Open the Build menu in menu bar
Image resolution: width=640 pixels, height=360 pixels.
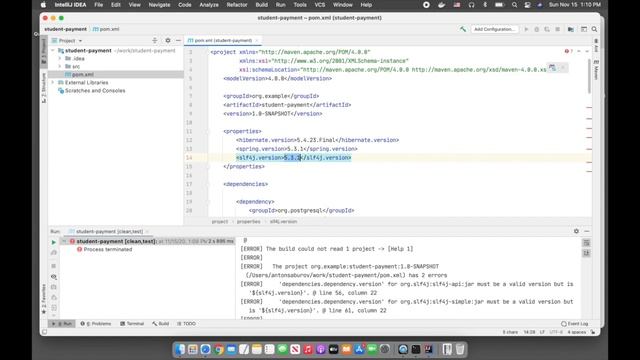click(261, 5)
